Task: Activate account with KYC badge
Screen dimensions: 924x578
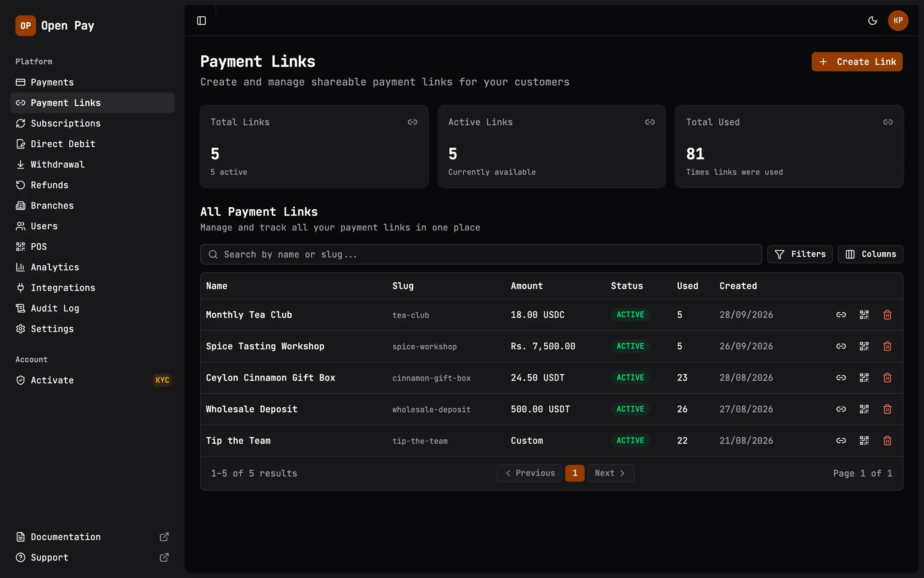Action: 92,380
